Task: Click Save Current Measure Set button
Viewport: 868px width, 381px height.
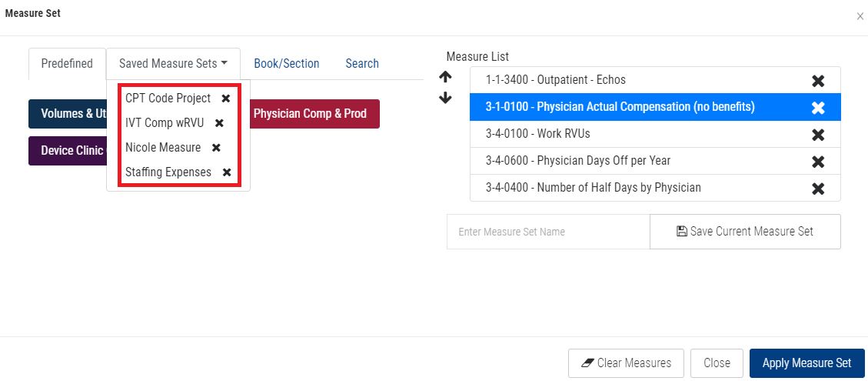Action: [744, 231]
